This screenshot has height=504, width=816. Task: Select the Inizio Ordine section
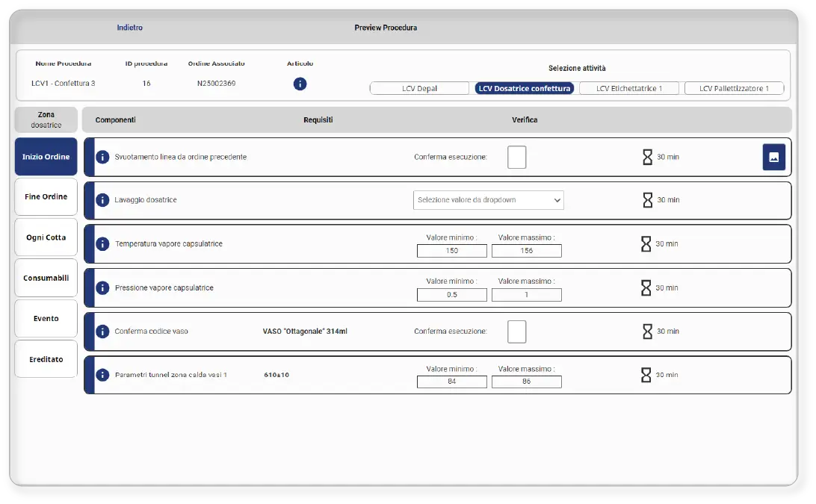pos(46,157)
